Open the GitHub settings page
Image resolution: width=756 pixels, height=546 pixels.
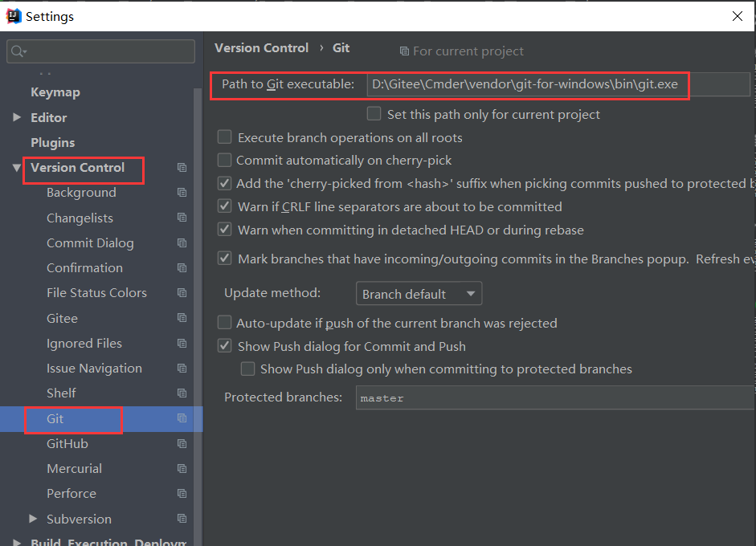pos(67,444)
